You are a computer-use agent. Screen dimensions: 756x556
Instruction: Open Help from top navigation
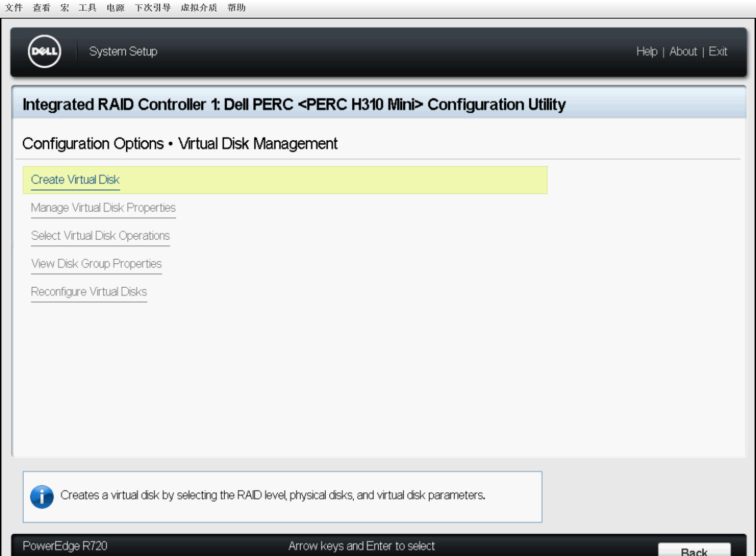click(646, 52)
